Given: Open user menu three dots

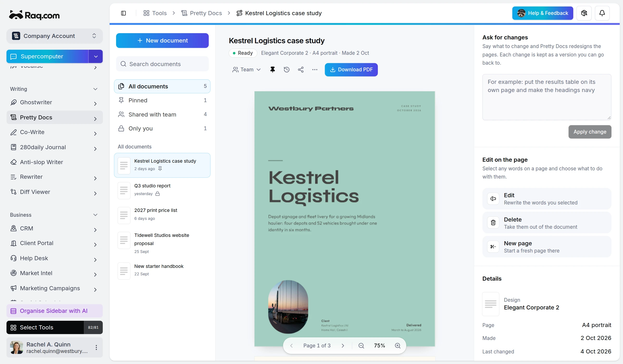Looking at the screenshot, I should 96,347.
